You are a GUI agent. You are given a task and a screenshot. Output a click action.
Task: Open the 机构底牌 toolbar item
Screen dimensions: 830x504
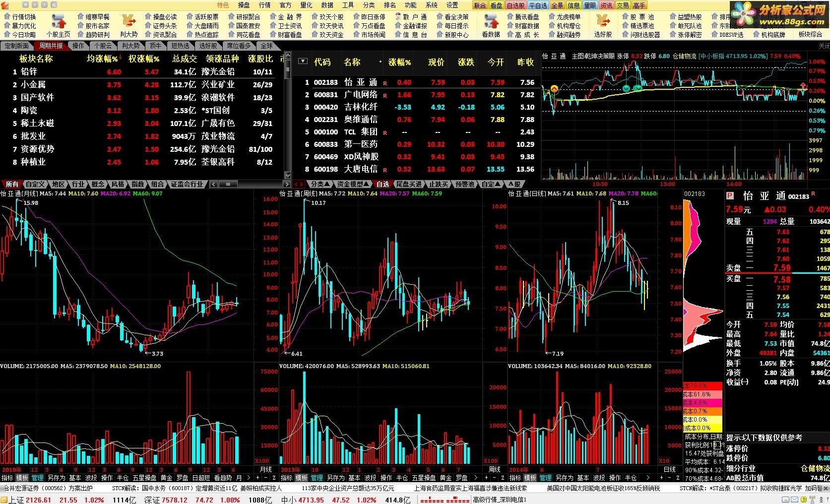769,35
